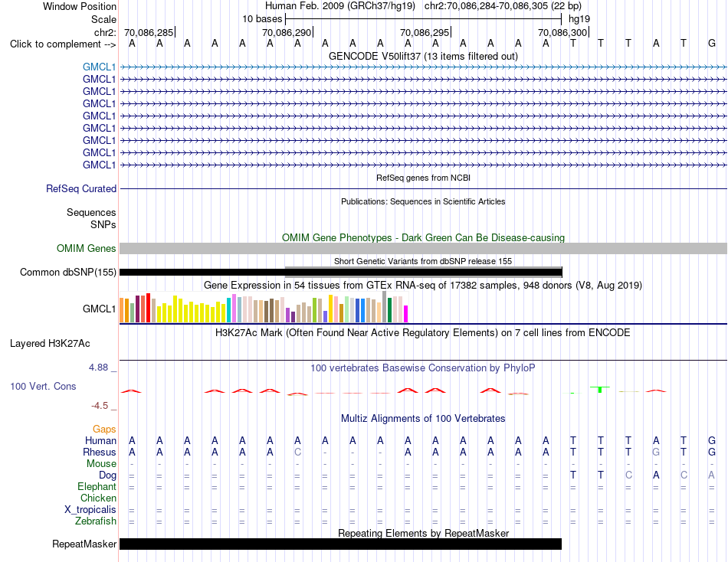Click the 'chr2:' base position label

[105, 32]
